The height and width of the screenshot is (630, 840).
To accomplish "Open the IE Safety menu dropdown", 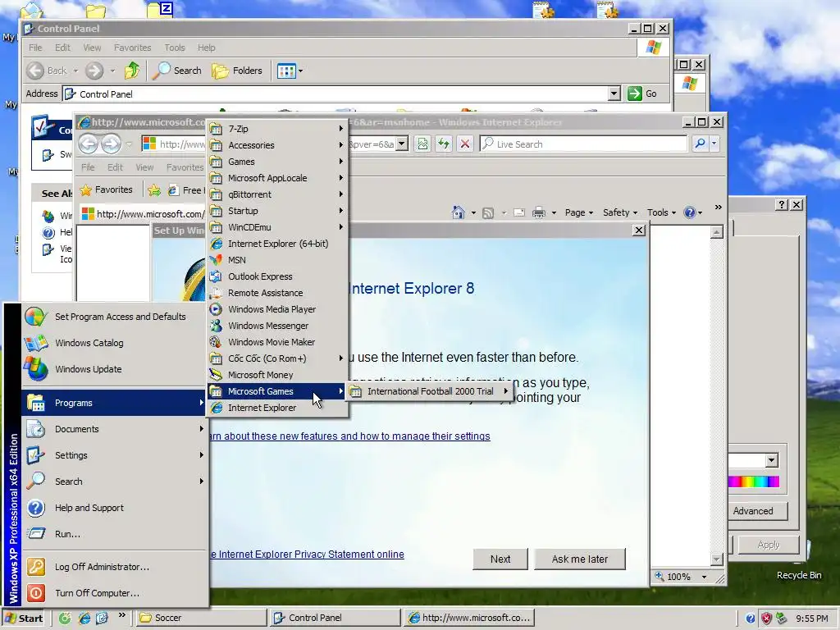I will [620, 212].
